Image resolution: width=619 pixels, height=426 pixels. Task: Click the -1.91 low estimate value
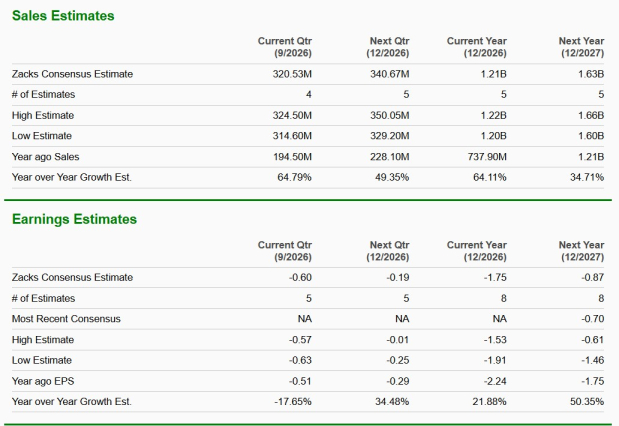(495, 360)
